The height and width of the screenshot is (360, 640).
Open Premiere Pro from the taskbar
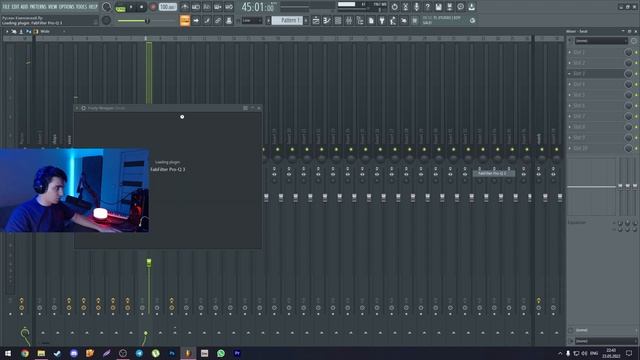coord(237,353)
